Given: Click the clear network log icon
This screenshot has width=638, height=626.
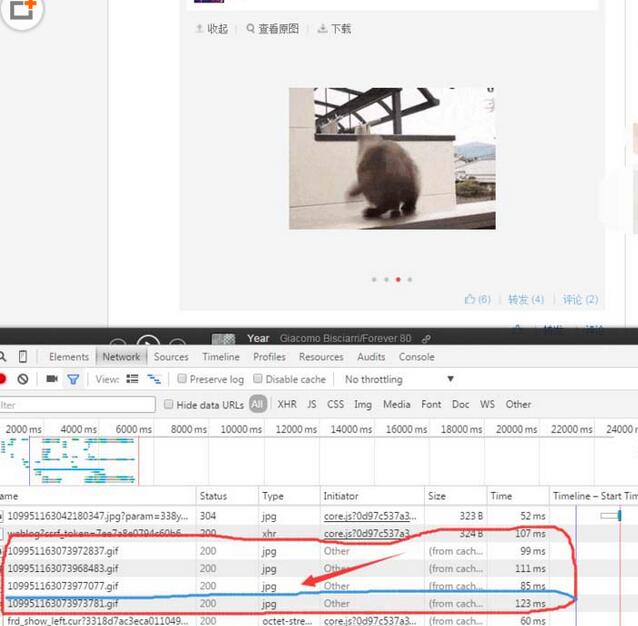Looking at the screenshot, I should (x=23, y=380).
